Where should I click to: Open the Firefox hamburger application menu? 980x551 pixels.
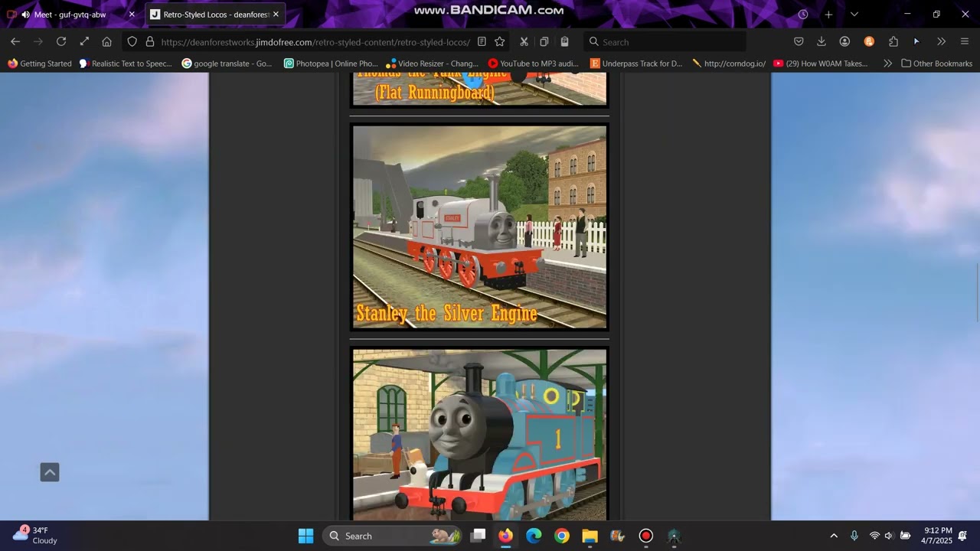965,41
